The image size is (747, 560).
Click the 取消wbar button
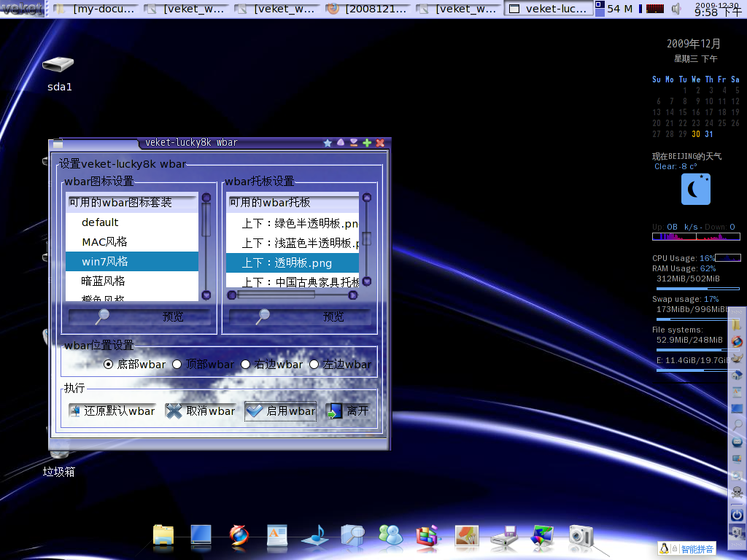pyautogui.click(x=201, y=411)
